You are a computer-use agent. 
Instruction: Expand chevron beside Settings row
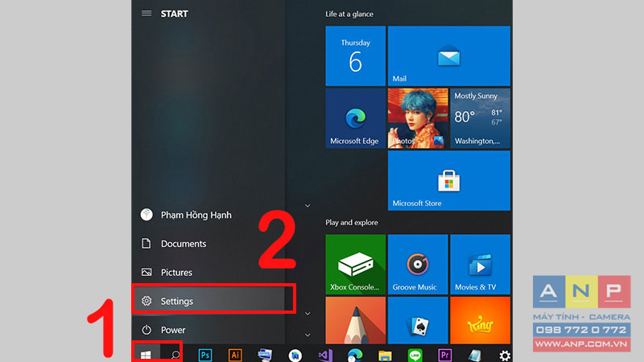(x=308, y=314)
